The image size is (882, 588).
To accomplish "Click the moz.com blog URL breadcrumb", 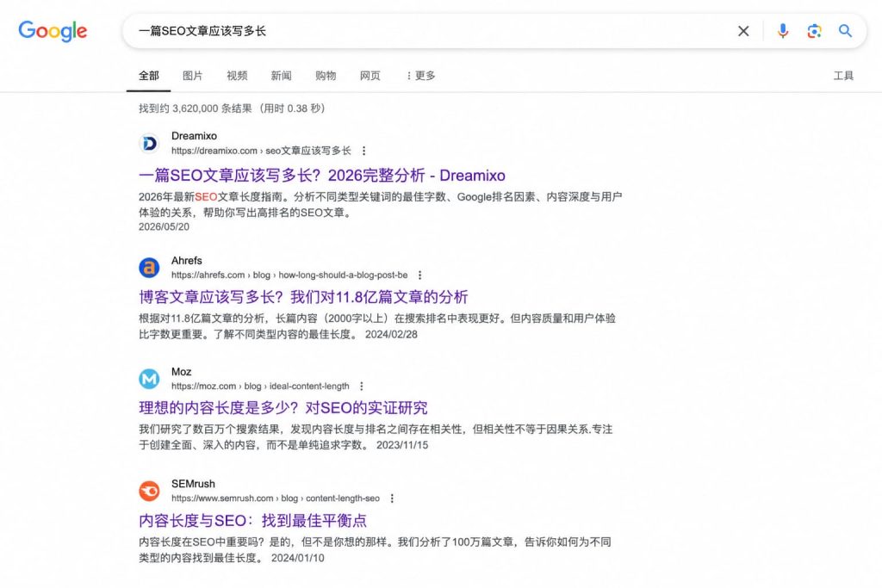I will (260, 387).
